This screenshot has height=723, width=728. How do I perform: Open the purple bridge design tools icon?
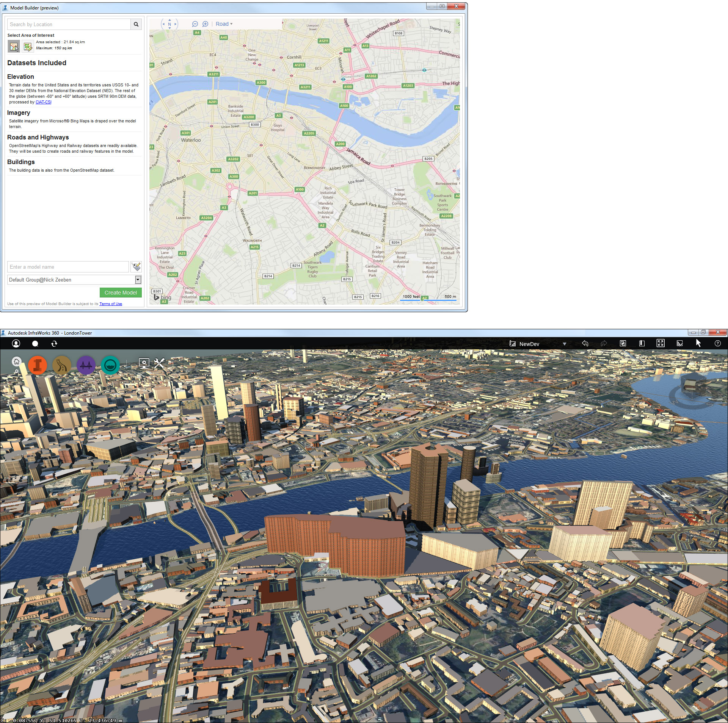[86, 365]
